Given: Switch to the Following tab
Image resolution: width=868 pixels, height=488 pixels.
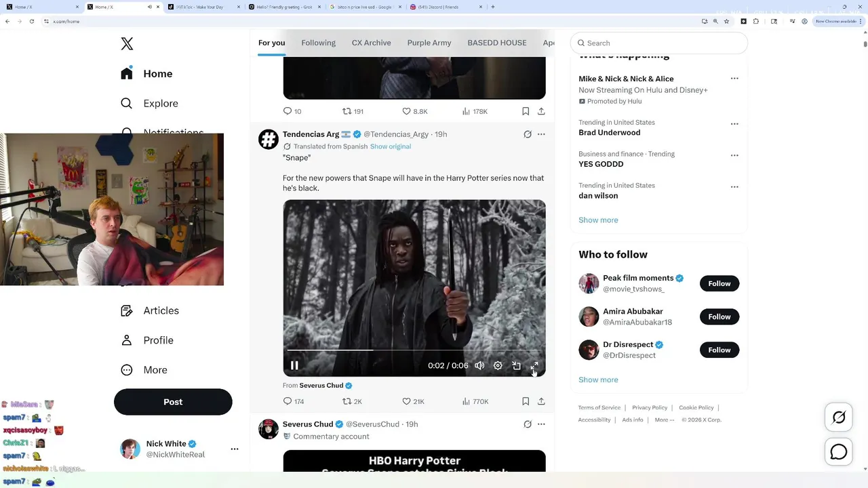Looking at the screenshot, I should click(x=318, y=43).
